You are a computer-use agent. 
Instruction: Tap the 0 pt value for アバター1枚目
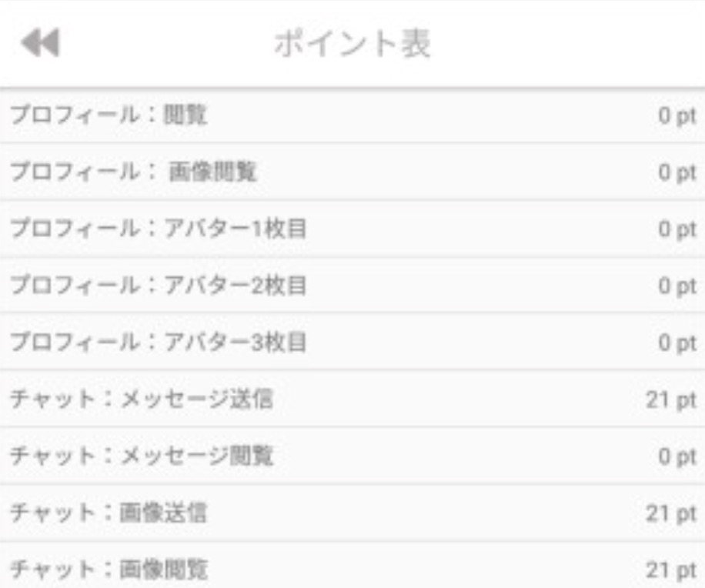tap(677, 229)
